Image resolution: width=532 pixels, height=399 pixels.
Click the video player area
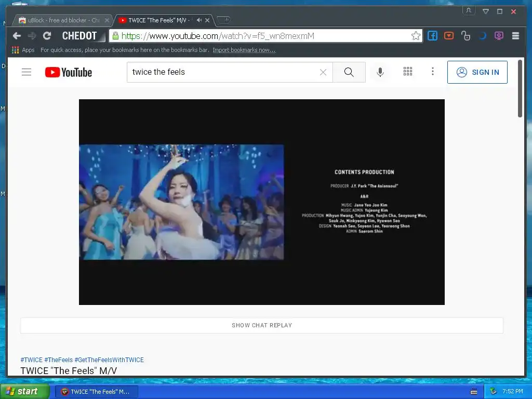[262, 202]
